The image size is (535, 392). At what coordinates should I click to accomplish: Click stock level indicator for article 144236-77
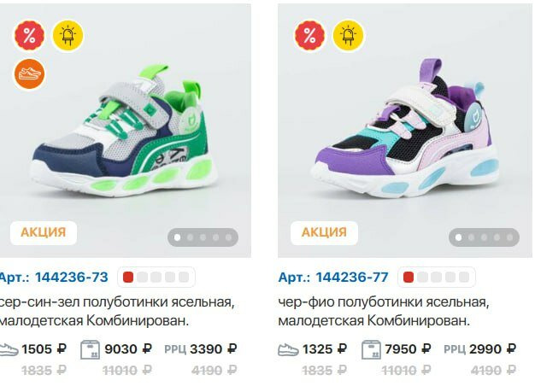(436, 277)
